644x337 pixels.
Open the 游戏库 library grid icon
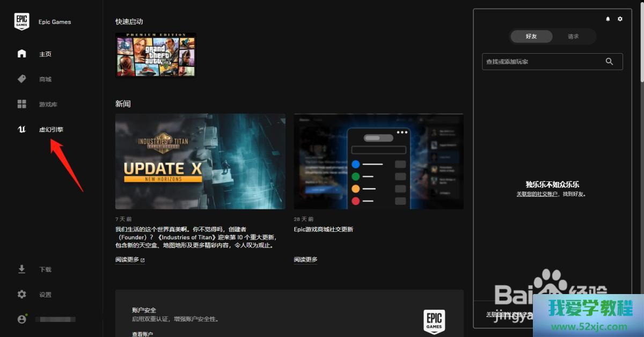coord(21,104)
